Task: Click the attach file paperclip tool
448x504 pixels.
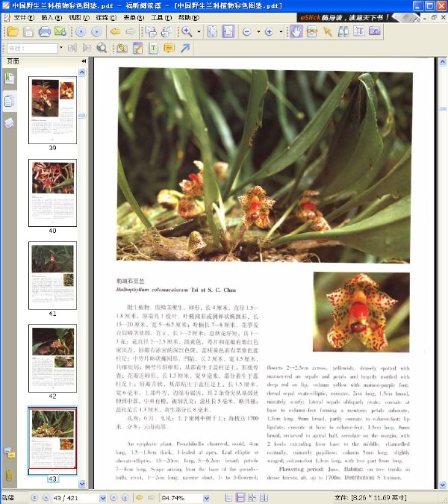Action: (x=122, y=49)
